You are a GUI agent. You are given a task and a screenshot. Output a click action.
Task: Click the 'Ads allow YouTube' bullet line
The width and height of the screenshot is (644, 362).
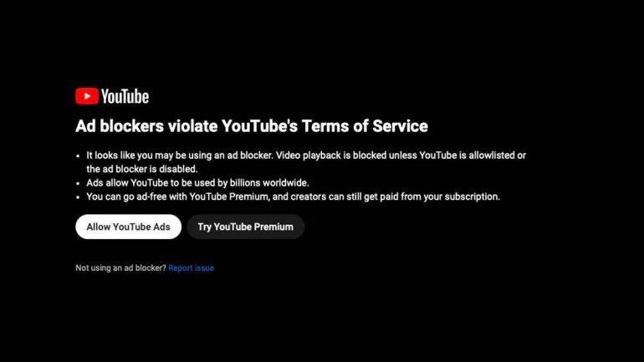click(x=197, y=183)
